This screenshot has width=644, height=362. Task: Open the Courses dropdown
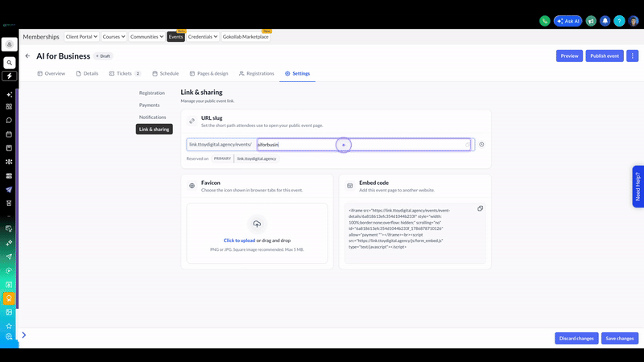pyautogui.click(x=114, y=36)
